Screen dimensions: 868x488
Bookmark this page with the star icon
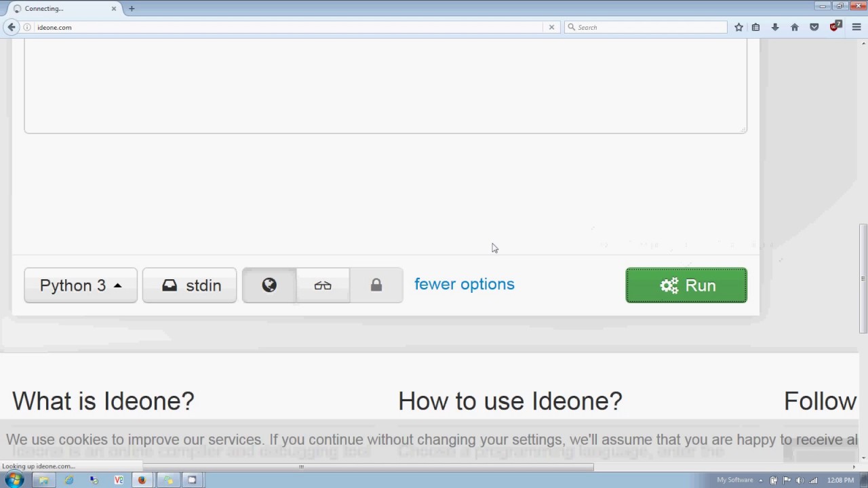click(739, 27)
